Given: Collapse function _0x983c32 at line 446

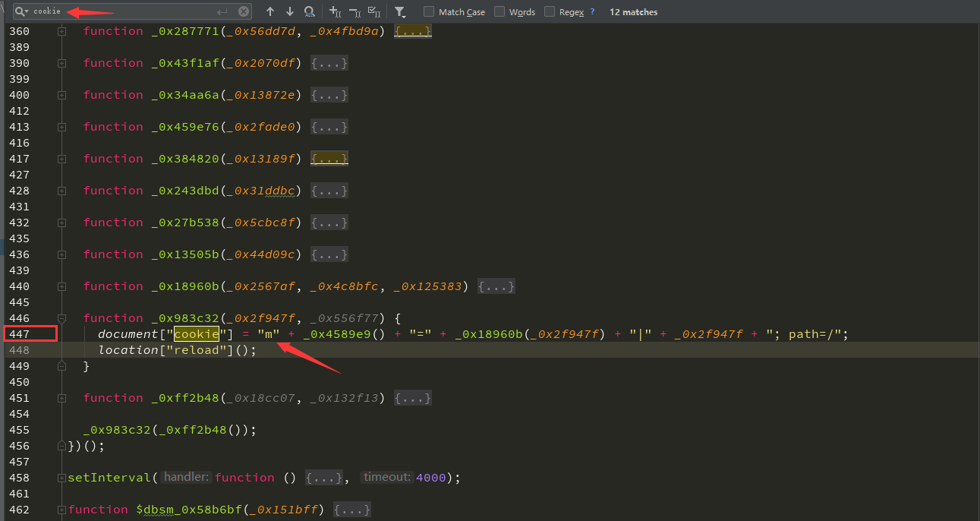Looking at the screenshot, I should point(61,318).
